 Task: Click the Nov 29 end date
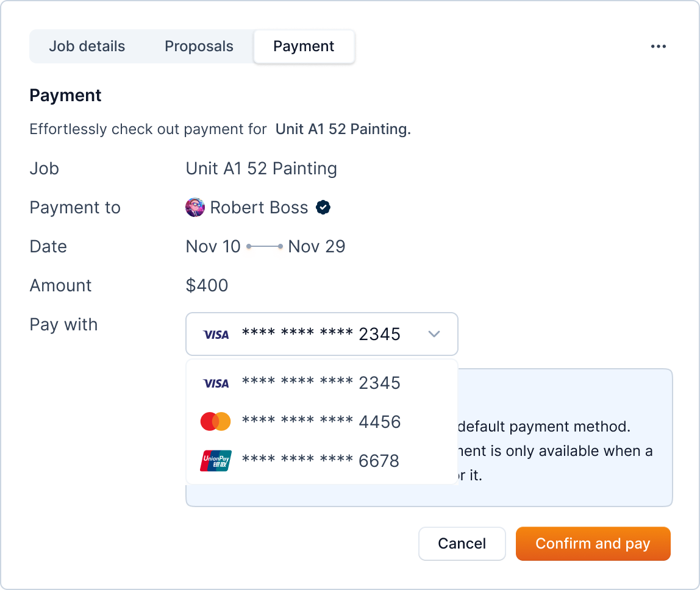316,247
